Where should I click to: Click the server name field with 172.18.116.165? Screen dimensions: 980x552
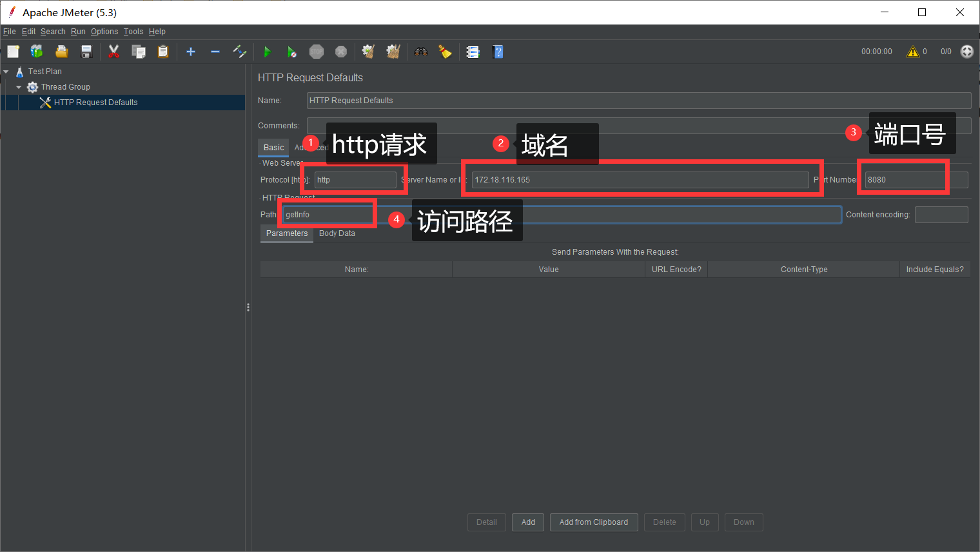pyautogui.click(x=640, y=180)
